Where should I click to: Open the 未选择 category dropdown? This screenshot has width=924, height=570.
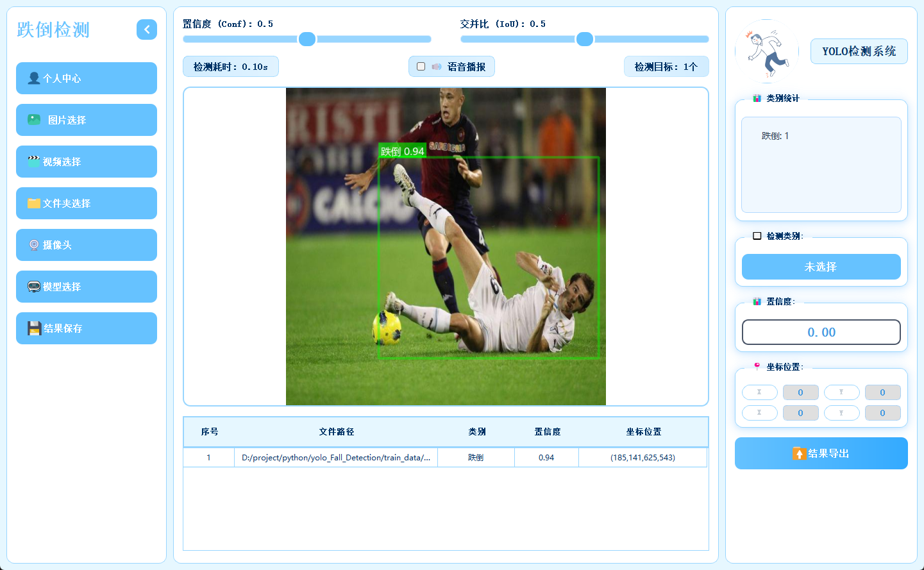point(821,267)
